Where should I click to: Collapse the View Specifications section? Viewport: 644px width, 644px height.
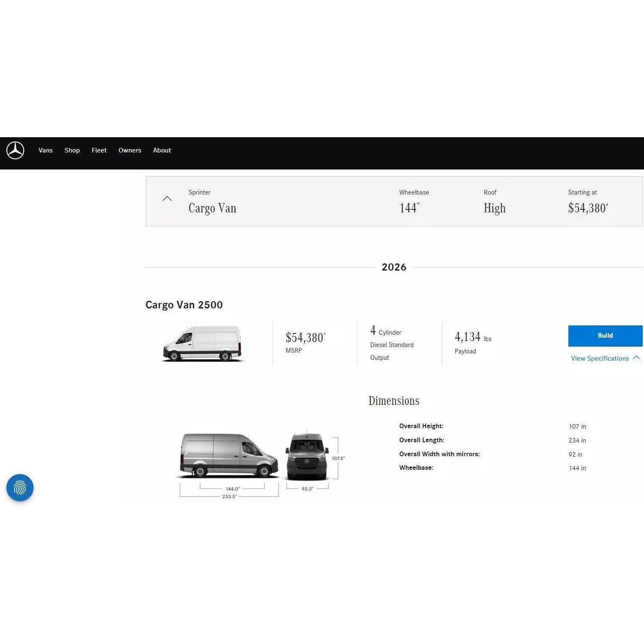604,358
